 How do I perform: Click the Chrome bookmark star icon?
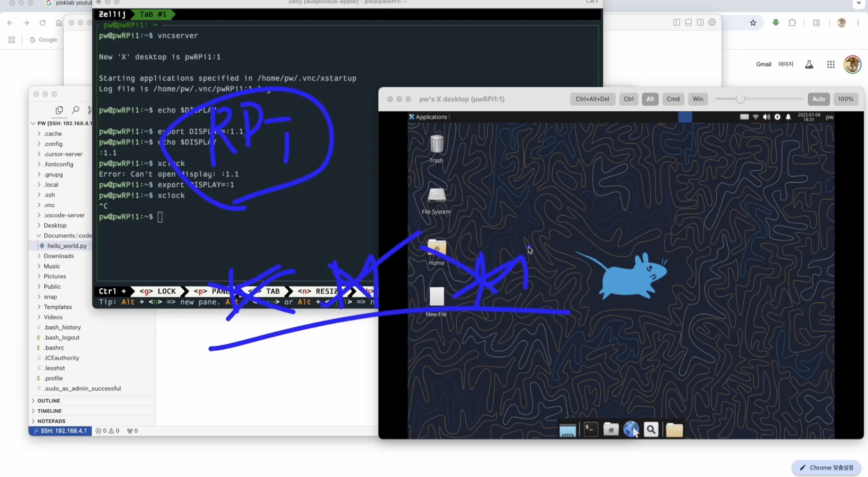(x=753, y=23)
